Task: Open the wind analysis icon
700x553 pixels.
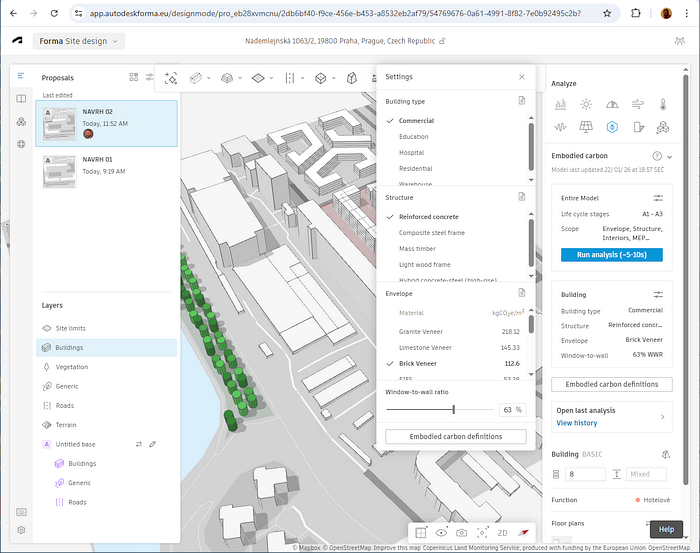Action: (x=638, y=104)
